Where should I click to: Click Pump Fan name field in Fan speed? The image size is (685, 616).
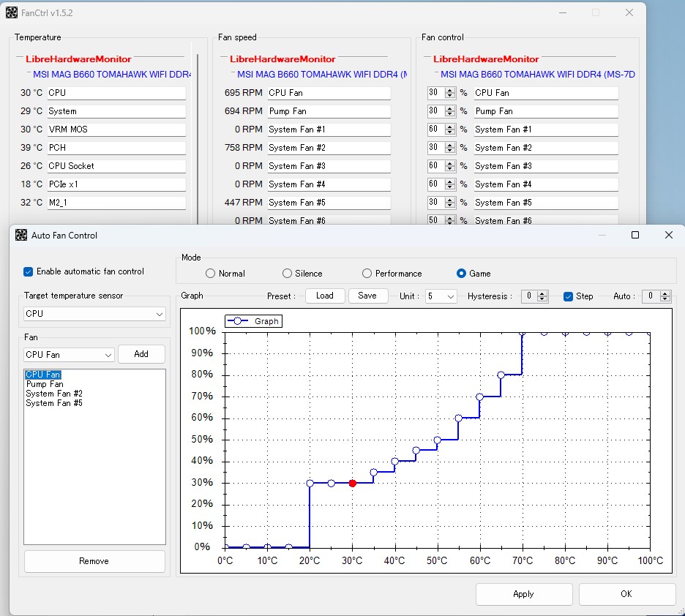point(329,111)
